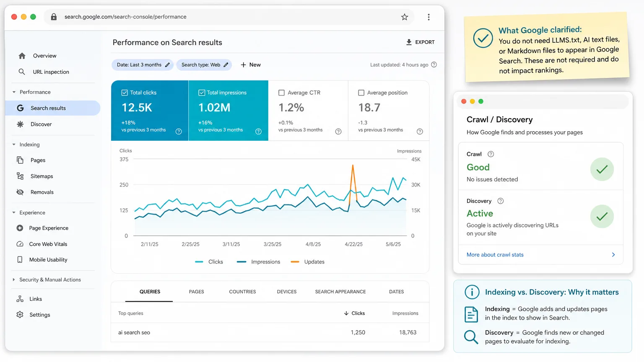Click the lock icon beside the URL
The image size is (644, 362).
pyautogui.click(x=54, y=17)
